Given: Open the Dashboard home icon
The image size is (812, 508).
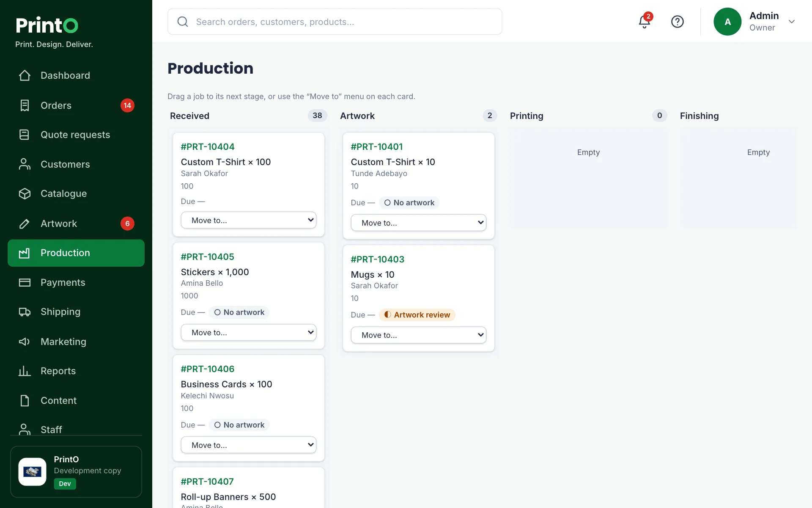Looking at the screenshot, I should coord(25,75).
